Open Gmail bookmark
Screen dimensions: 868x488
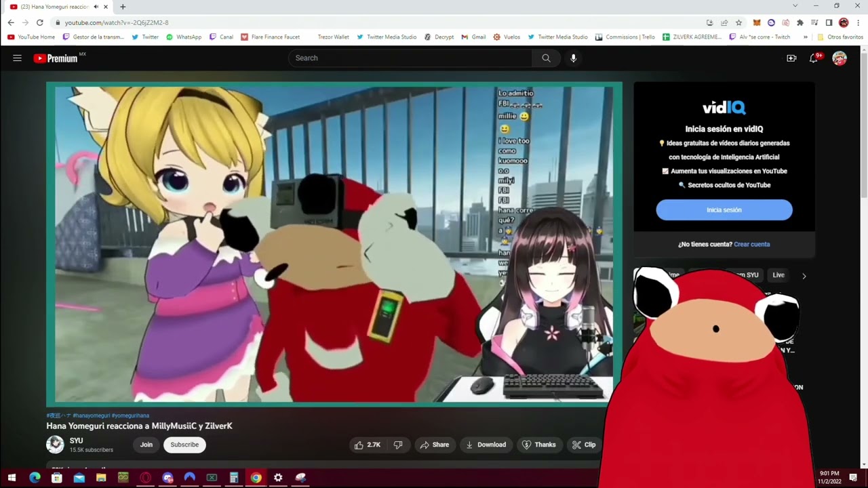pos(473,37)
